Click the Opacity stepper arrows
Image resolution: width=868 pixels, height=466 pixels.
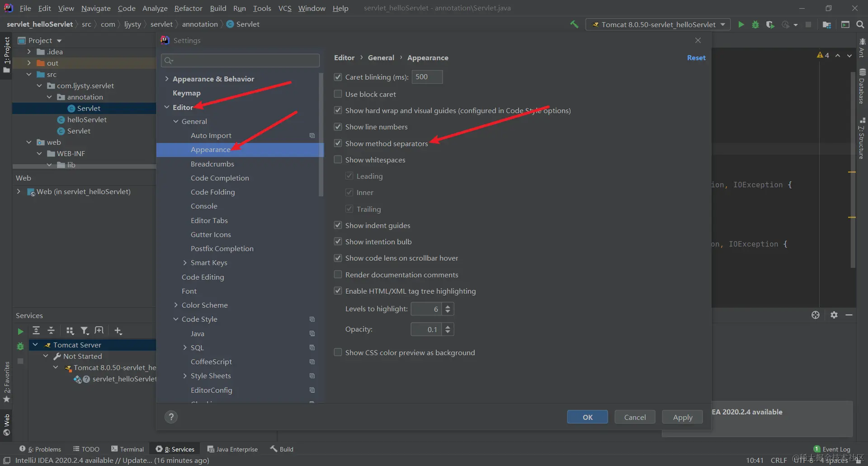(x=448, y=329)
